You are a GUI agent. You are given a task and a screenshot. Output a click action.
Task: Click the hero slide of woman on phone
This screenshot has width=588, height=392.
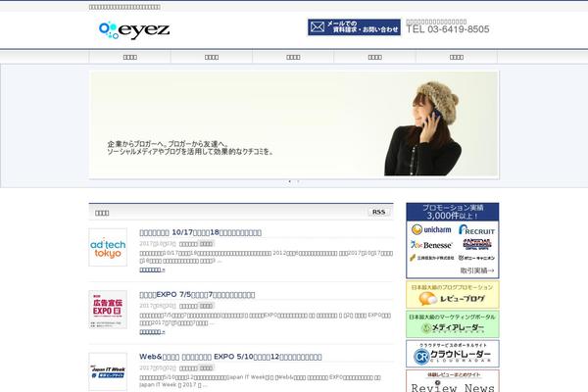click(294, 123)
